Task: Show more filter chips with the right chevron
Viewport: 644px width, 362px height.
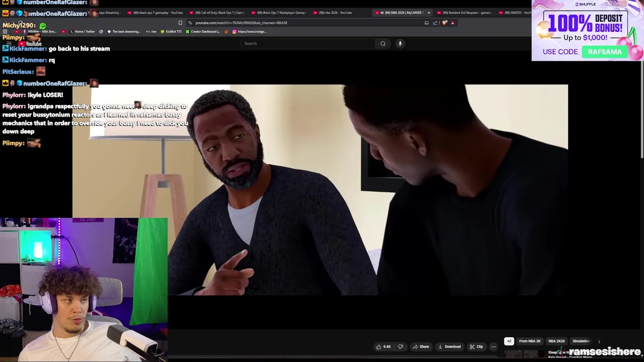Action: (x=599, y=341)
